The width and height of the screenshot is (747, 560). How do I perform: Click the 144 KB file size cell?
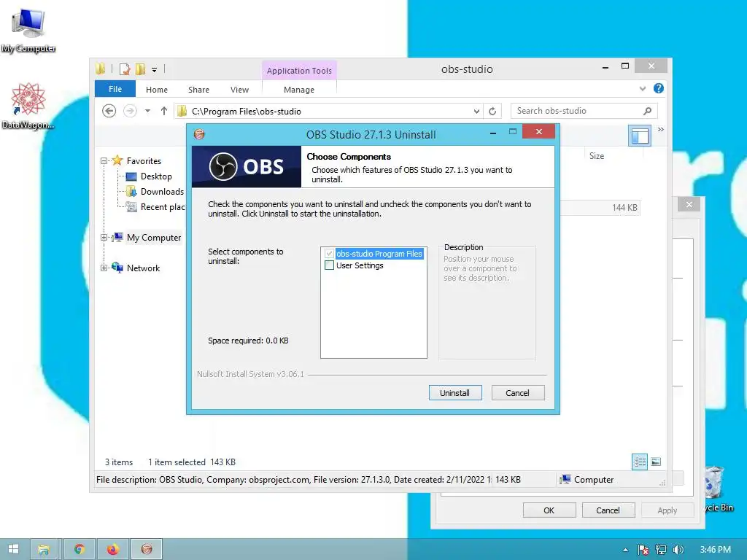click(624, 208)
